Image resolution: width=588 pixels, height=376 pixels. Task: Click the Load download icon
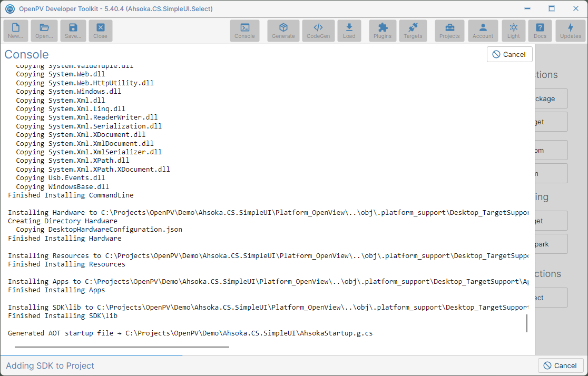click(x=349, y=31)
